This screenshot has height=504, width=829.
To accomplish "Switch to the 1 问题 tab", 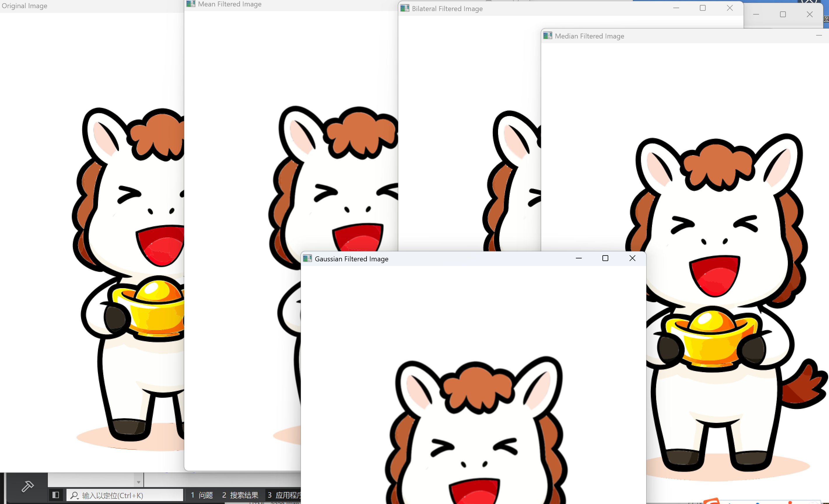I will click(x=202, y=495).
